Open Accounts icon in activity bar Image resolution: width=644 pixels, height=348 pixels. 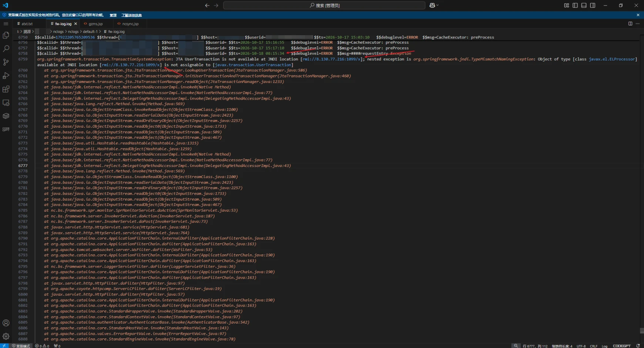tap(6, 323)
